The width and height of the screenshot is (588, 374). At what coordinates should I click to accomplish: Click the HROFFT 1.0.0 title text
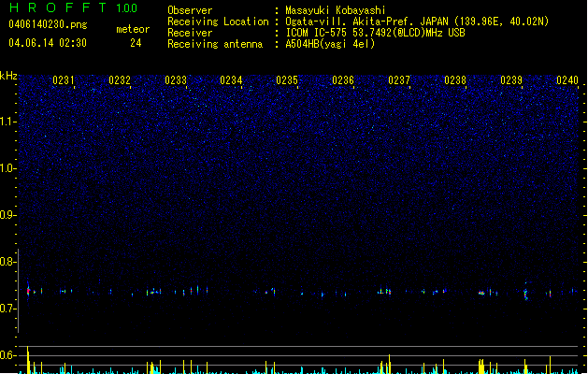click(x=73, y=7)
